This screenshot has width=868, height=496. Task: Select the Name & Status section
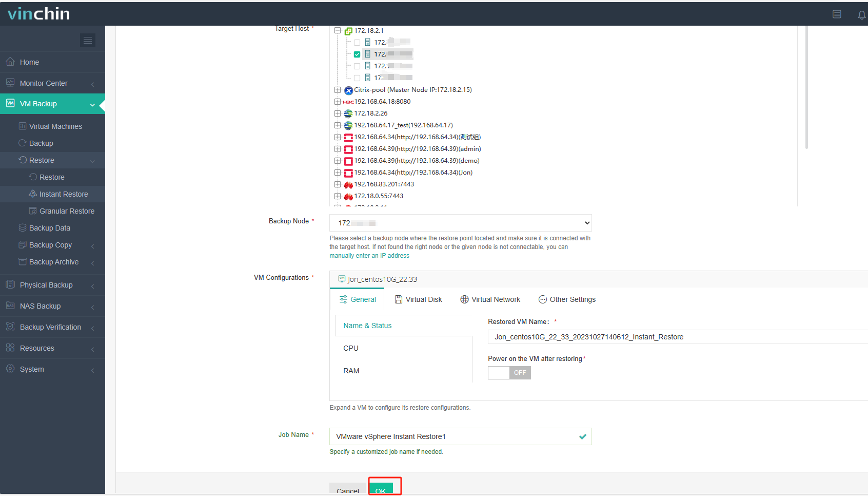pyautogui.click(x=403, y=326)
